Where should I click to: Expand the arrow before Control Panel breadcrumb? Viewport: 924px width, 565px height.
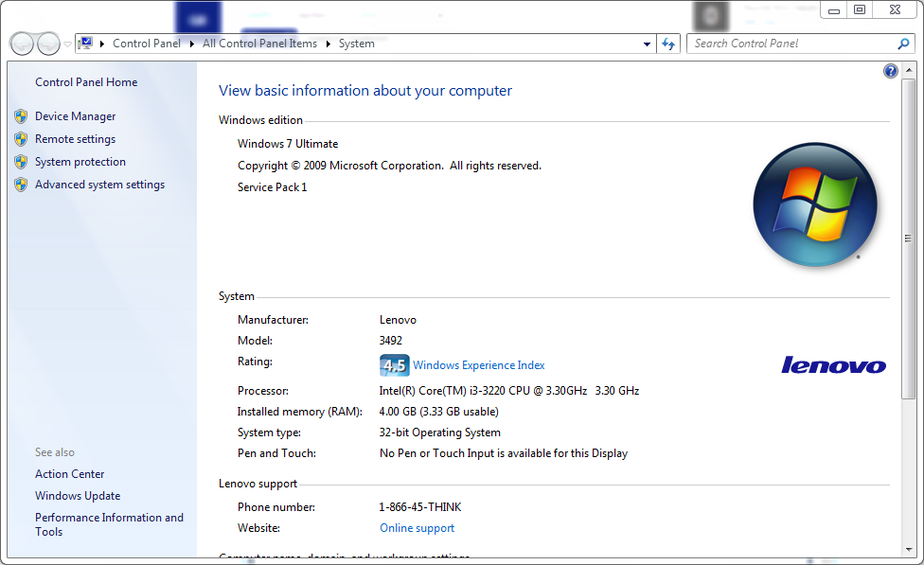pos(102,44)
